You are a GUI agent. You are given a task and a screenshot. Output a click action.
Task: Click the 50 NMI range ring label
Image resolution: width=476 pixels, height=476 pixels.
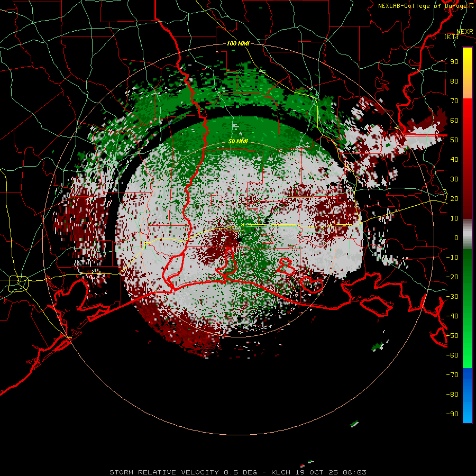click(x=238, y=141)
